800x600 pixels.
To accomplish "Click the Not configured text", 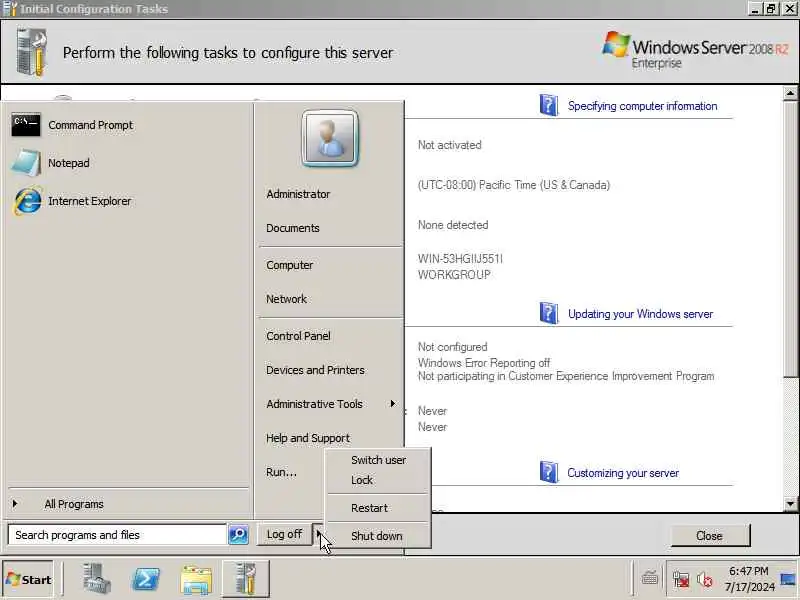I will tap(452, 347).
